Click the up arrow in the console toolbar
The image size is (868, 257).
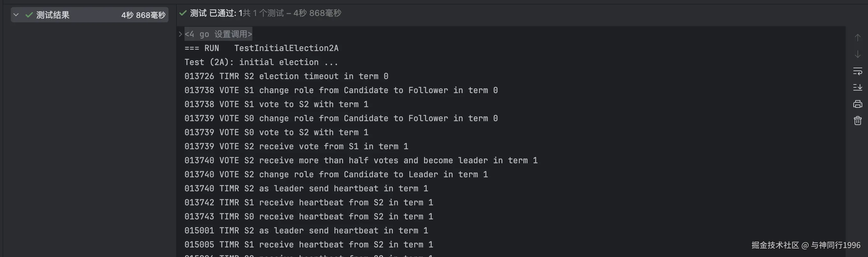tap(857, 38)
